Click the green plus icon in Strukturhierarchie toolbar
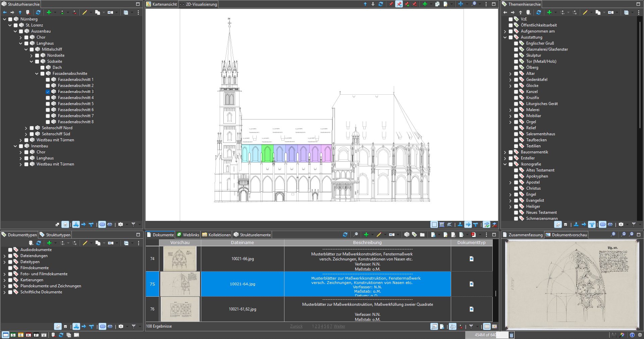Viewport: 644px width, 339px height. click(x=49, y=12)
